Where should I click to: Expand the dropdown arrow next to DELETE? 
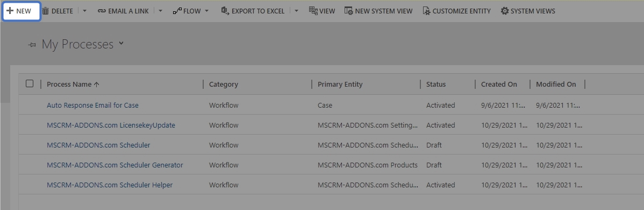[x=84, y=11]
